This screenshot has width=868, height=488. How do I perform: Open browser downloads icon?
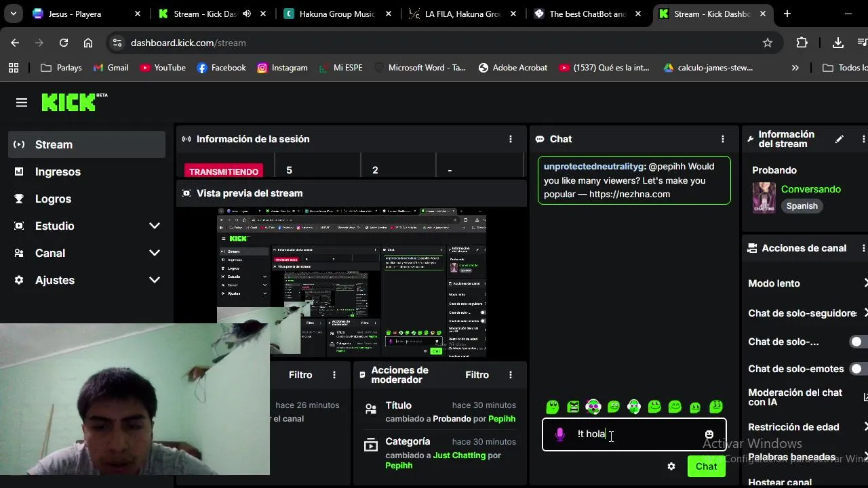tap(838, 43)
